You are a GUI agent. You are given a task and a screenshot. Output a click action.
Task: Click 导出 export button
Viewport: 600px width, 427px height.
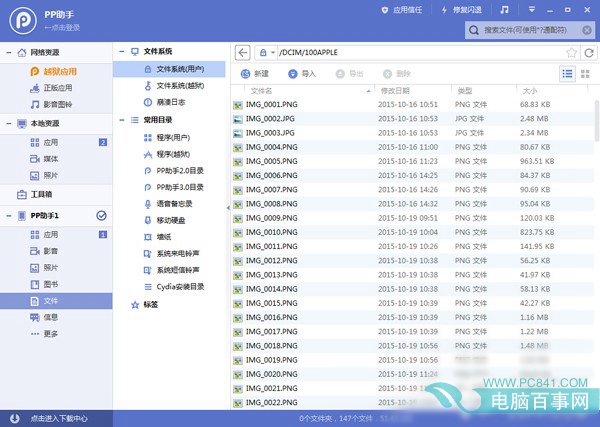point(349,74)
